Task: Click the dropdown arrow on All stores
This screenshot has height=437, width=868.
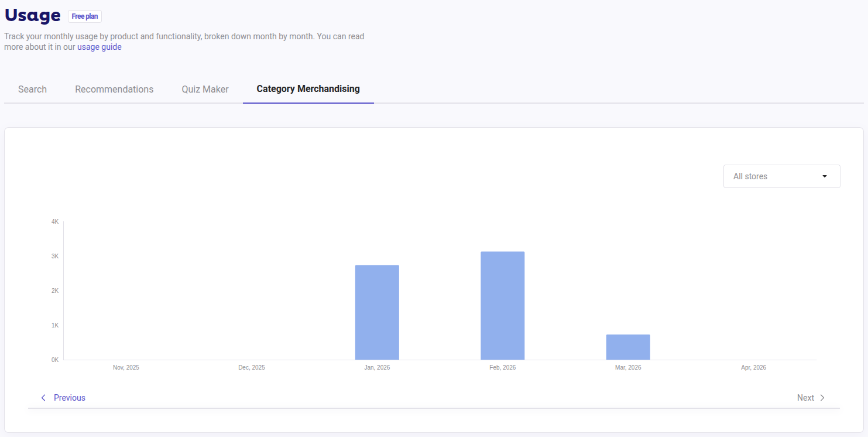Action: 825,176
